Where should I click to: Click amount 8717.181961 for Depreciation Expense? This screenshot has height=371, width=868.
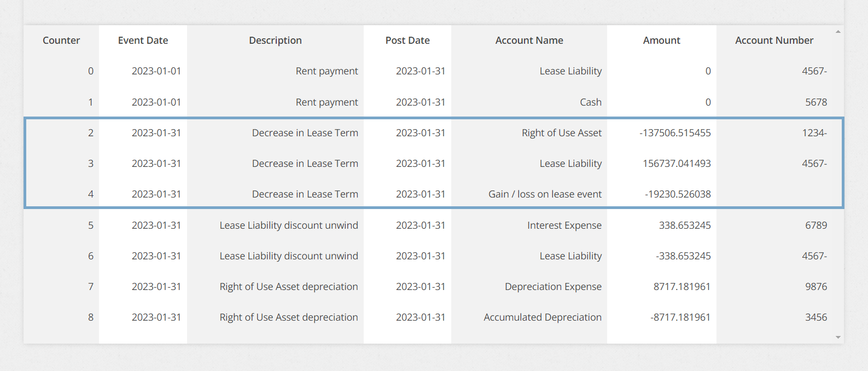coord(681,287)
